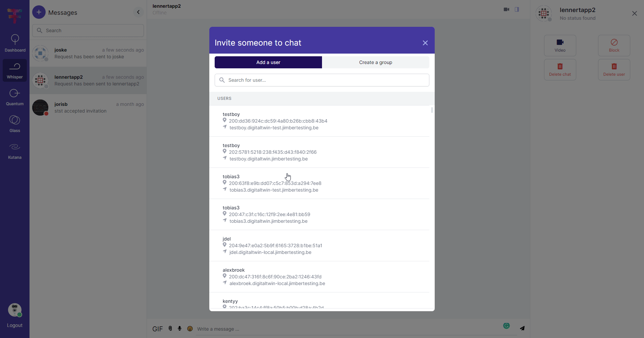
Task: Select the Add a user tab
Action: tap(268, 62)
